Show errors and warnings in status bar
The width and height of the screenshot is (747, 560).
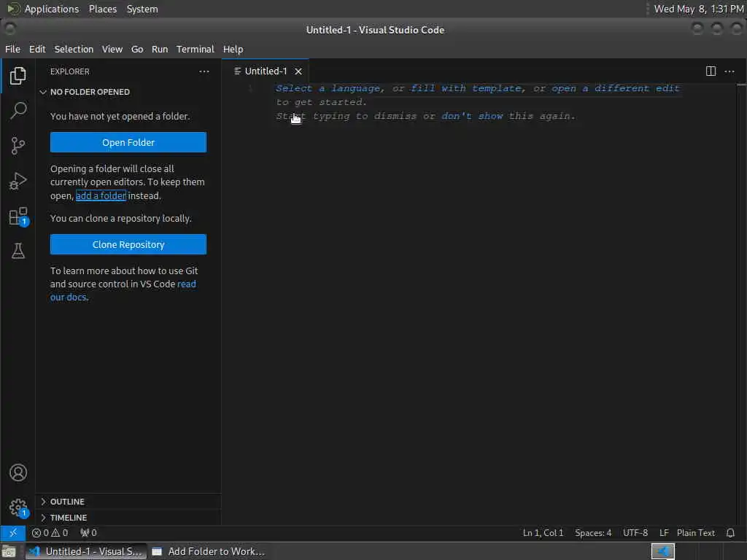(50, 533)
